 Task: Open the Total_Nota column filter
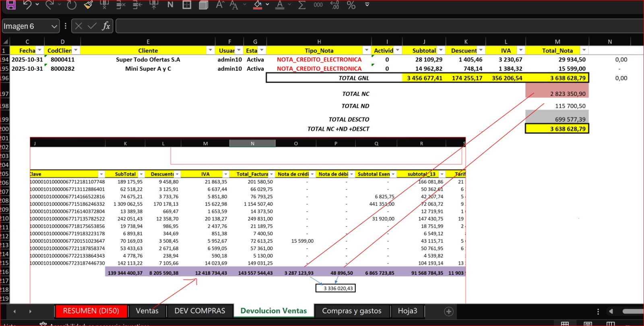coord(584,50)
